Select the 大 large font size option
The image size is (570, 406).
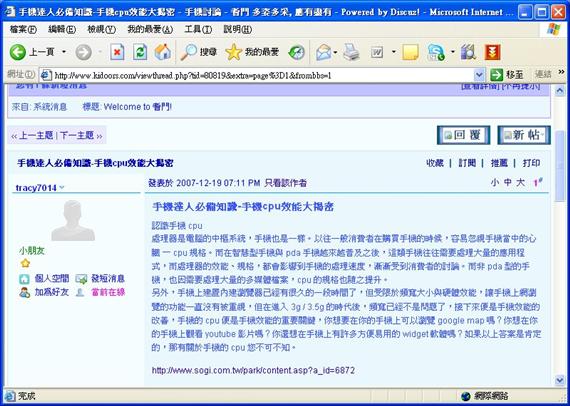click(521, 182)
